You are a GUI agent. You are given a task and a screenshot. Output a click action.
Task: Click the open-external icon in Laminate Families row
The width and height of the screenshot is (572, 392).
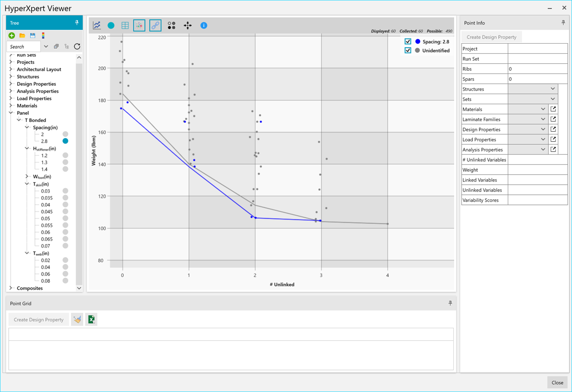553,119
